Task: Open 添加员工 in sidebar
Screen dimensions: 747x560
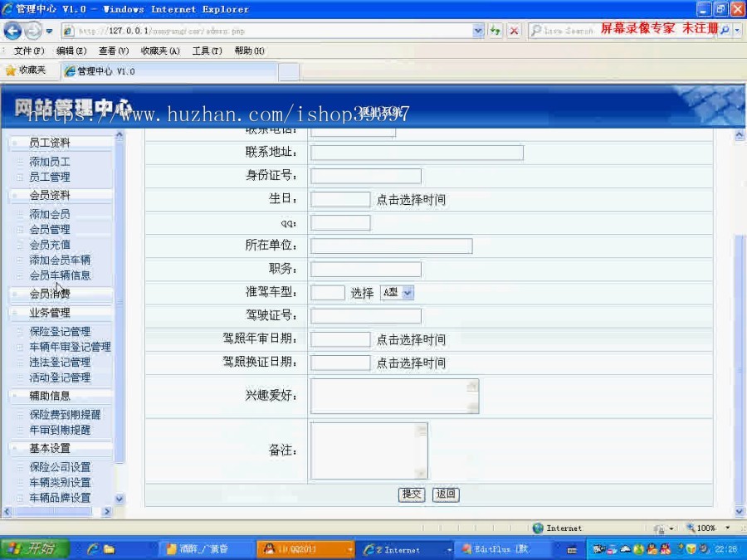Action: click(50, 162)
